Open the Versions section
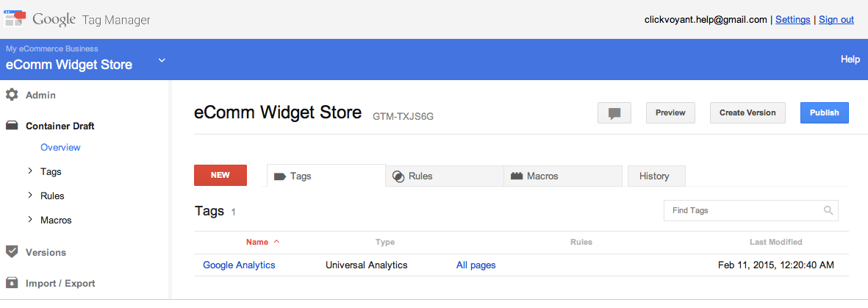868x308 pixels. 46,253
